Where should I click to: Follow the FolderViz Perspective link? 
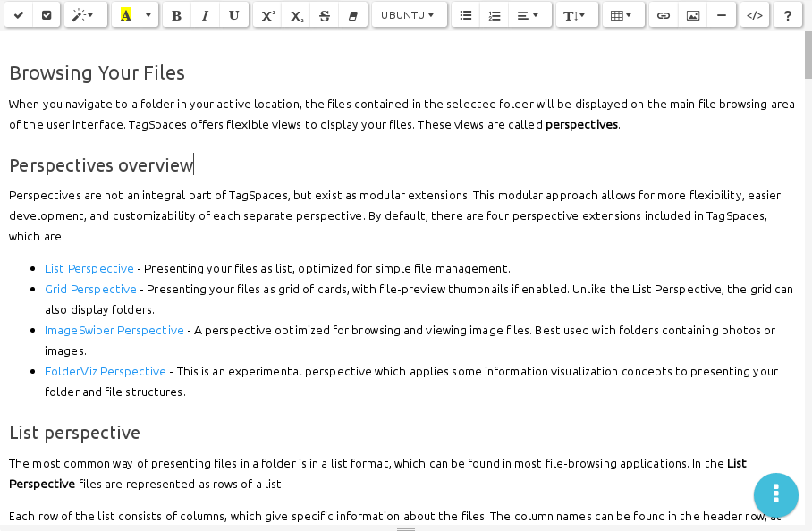click(x=106, y=371)
